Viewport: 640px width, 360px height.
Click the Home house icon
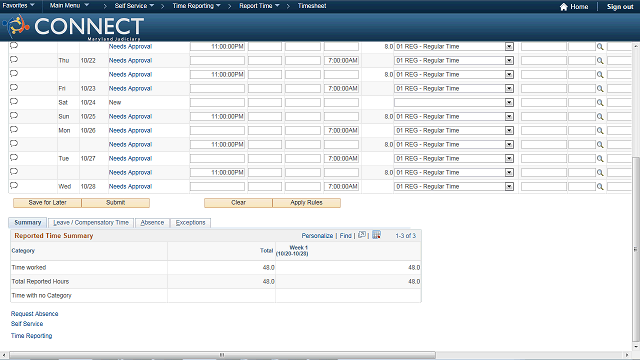[x=564, y=7]
